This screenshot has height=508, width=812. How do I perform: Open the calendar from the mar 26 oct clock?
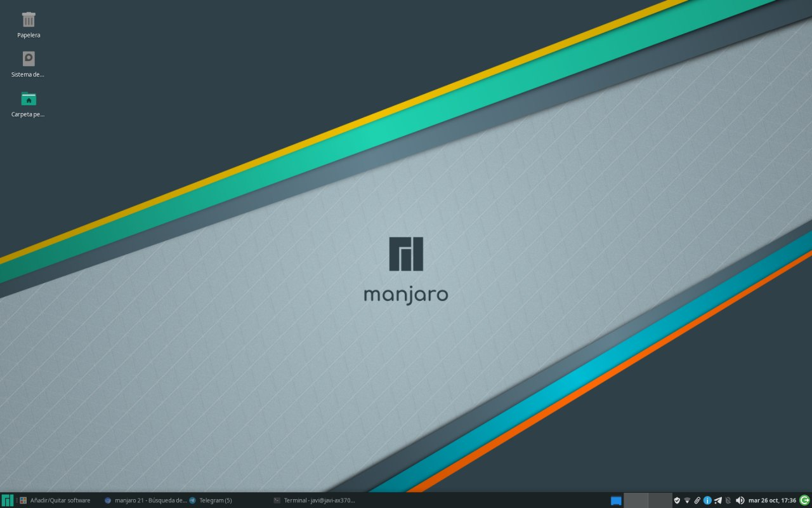772,500
